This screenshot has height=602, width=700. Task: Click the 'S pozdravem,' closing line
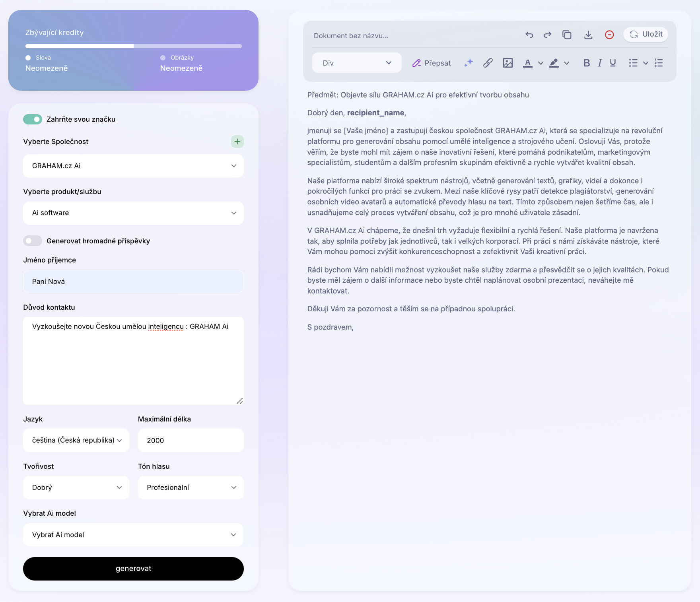coord(330,327)
